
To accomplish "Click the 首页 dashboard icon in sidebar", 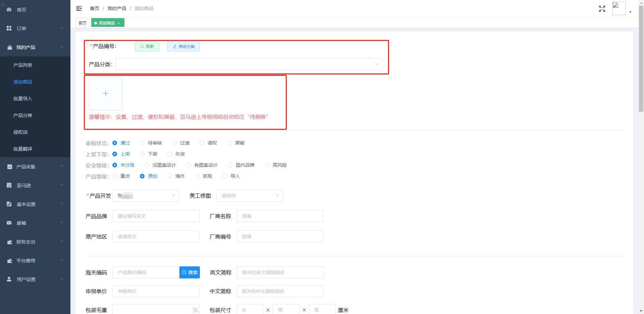I will (9, 10).
